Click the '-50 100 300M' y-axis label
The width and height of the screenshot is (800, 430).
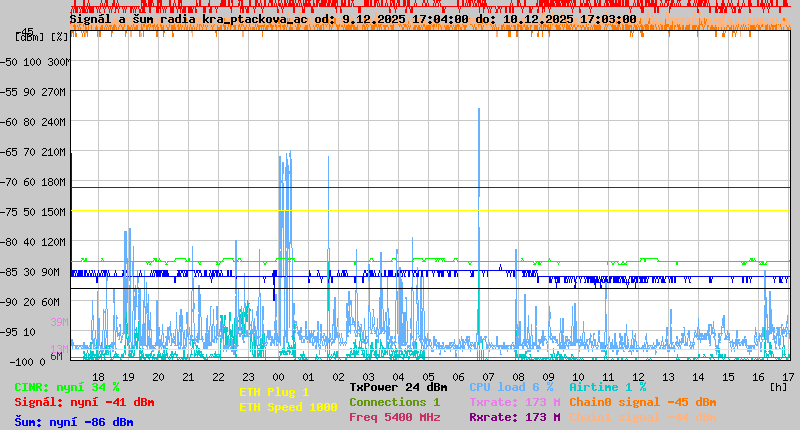pos(35,62)
